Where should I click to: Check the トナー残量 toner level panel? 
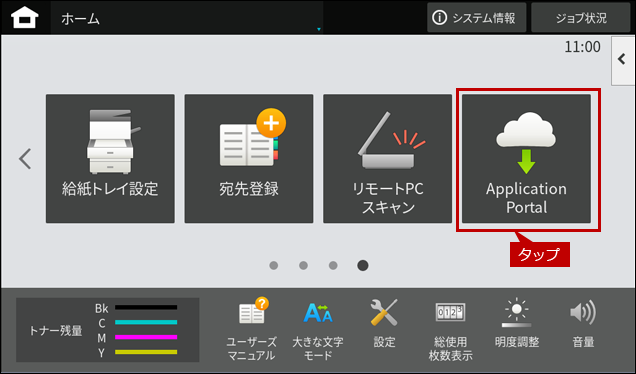(x=107, y=330)
